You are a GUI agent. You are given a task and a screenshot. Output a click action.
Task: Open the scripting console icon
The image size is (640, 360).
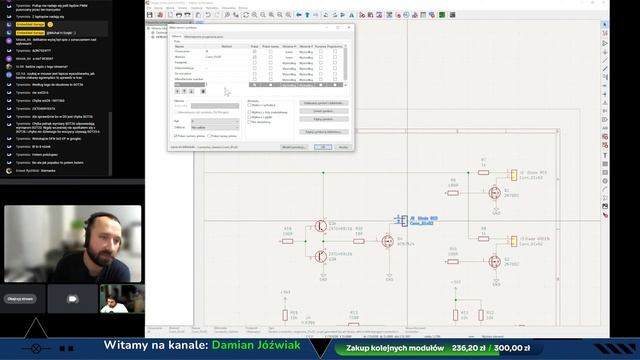453,15
